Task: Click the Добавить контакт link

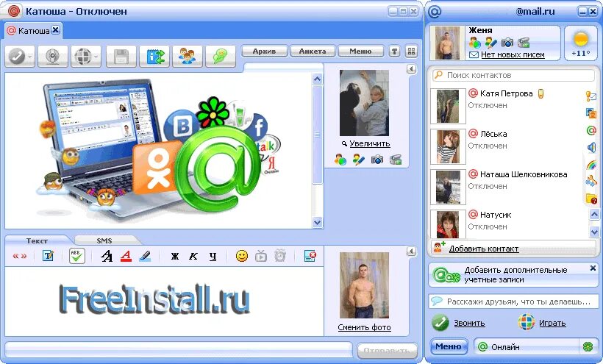Action: click(x=484, y=249)
